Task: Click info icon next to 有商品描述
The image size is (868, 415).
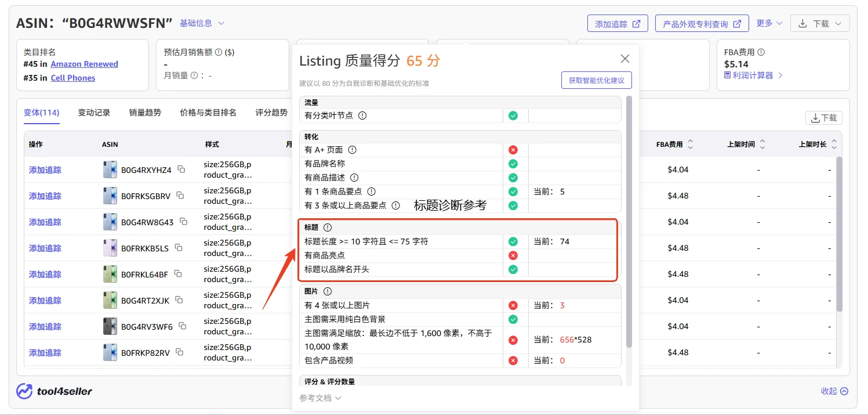Action: click(354, 178)
